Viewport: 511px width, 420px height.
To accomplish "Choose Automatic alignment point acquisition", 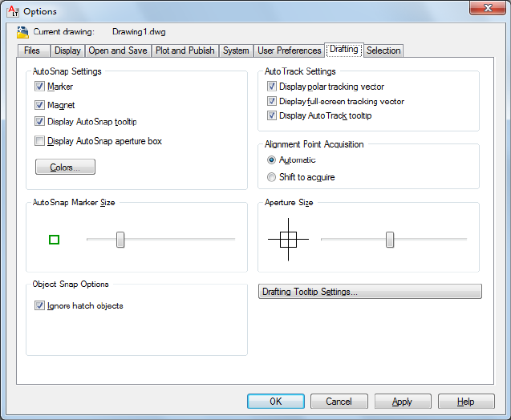I will [x=272, y=160].
